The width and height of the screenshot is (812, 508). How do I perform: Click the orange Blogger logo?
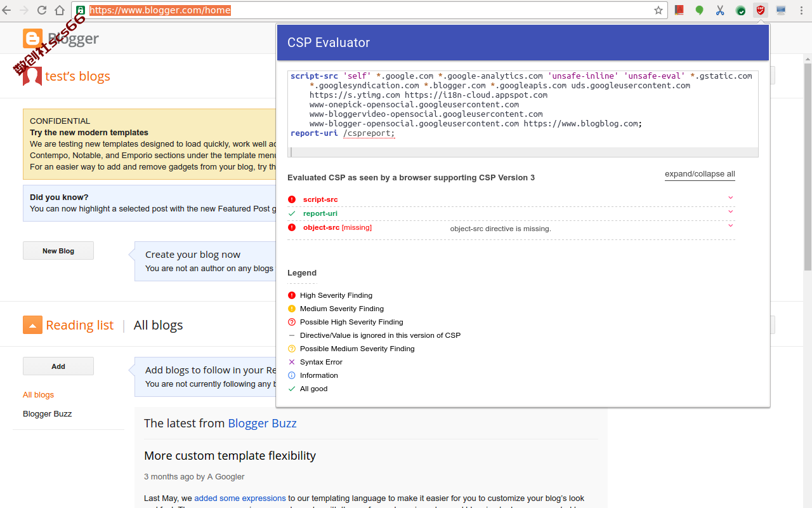[32, 39]
